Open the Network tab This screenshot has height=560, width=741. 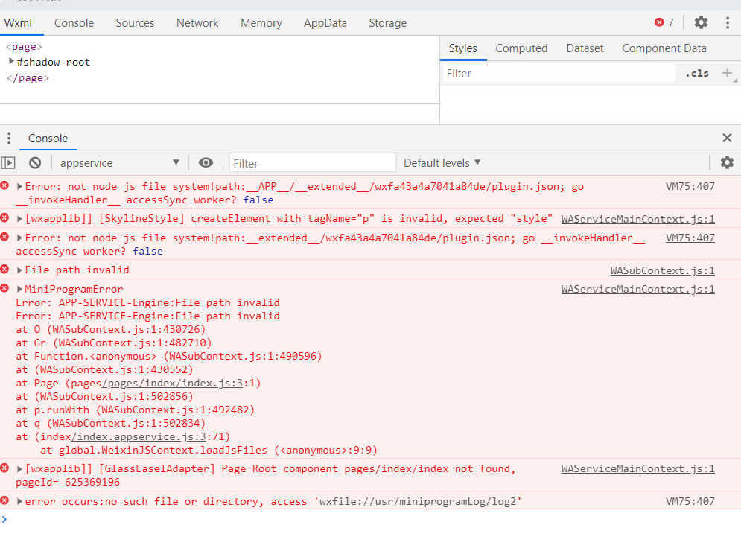tap(197, 22)
